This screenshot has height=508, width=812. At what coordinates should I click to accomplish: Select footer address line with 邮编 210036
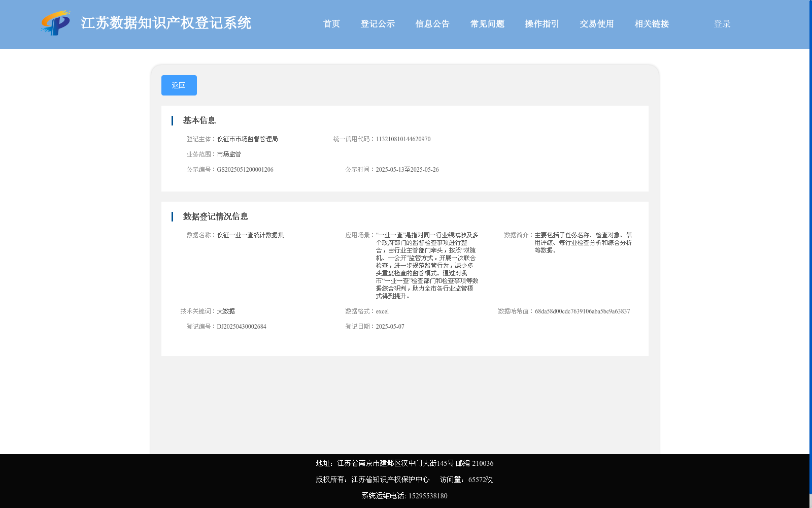pyautogui.click(x=404, y=463)
